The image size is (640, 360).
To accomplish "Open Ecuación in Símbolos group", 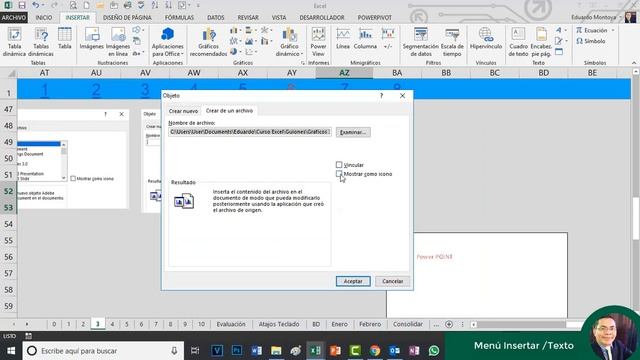I will coord(592,30).
